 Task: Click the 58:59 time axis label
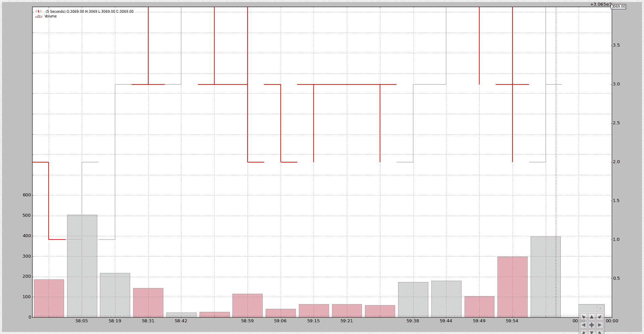tap(248, 321)
